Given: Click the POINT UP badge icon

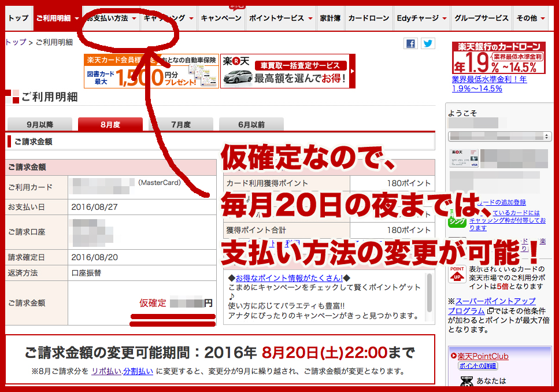Looking at the screenshot, I should (x=457, y=274).
